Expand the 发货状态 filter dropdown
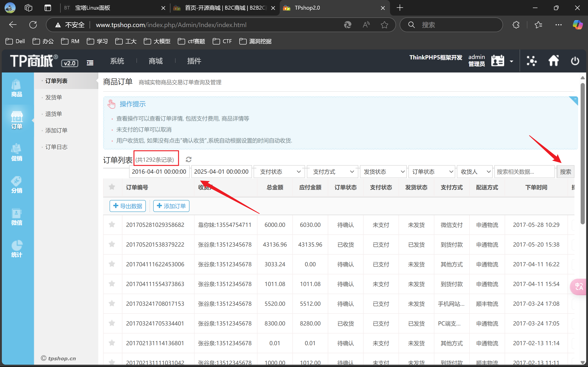 383,172
